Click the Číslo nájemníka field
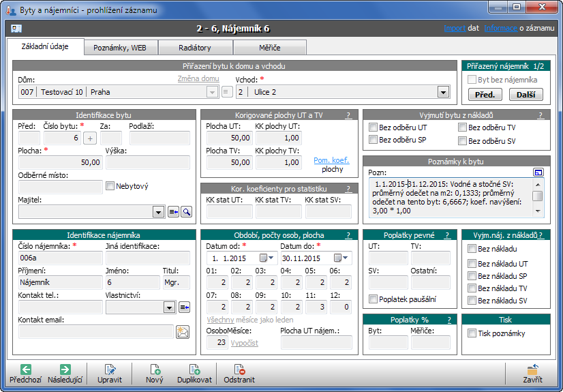Viewport: 563px width, 392px height. (x=60, y=258)
